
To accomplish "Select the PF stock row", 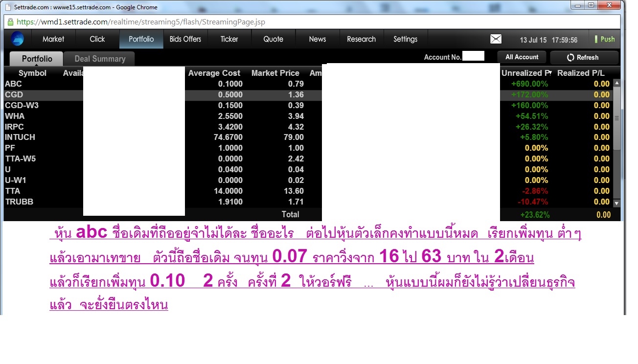I will [308, 148].
